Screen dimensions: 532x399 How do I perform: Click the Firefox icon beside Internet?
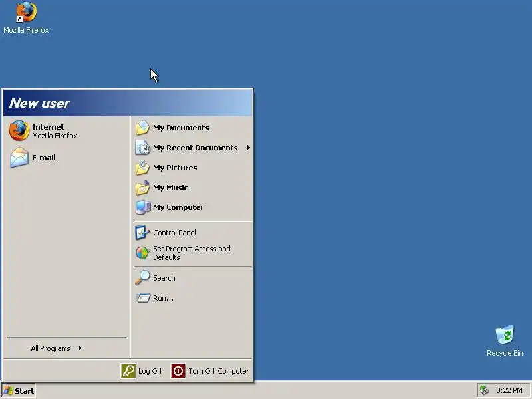click(19, 130)
